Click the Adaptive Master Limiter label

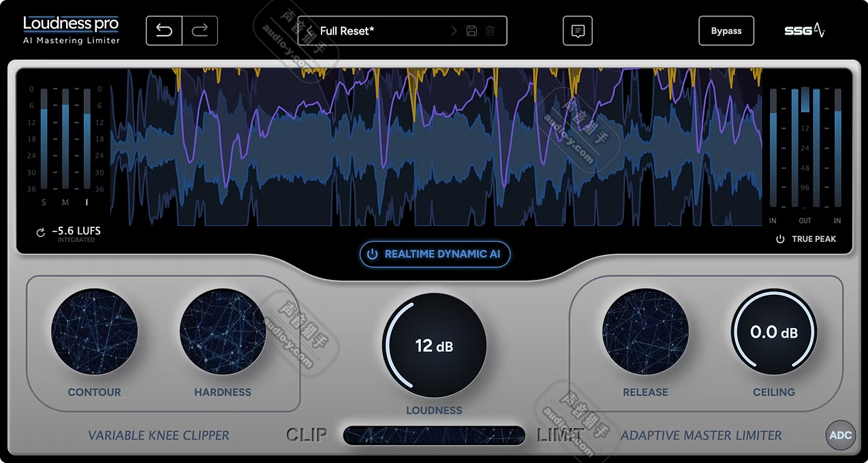(701, 435)
